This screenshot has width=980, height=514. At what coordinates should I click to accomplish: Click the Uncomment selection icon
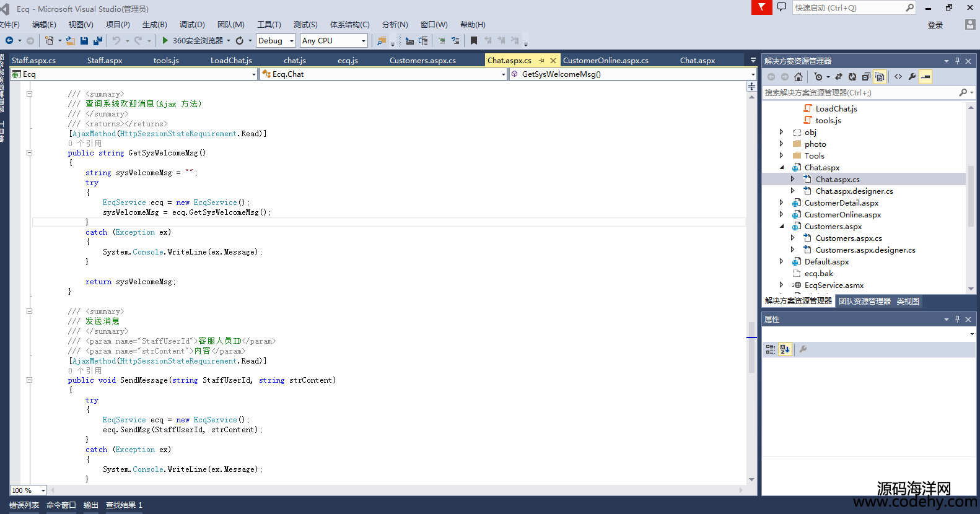pos(455,40)
